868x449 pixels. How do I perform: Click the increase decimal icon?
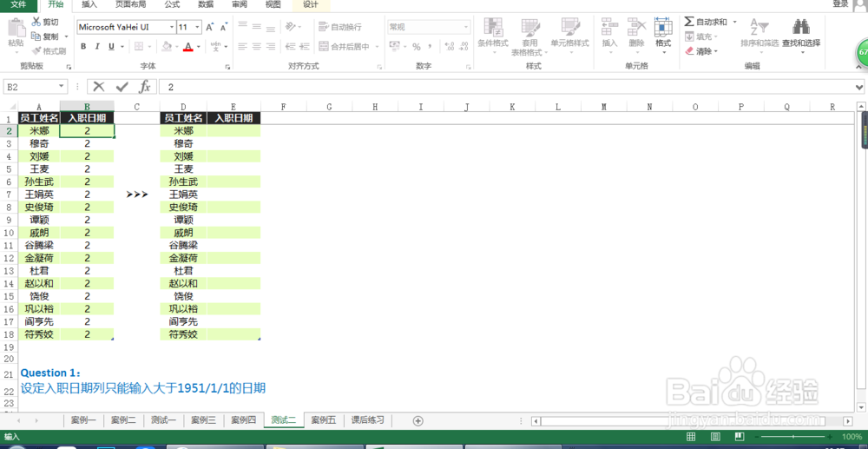pyautogui.click(x=450, y=47)
